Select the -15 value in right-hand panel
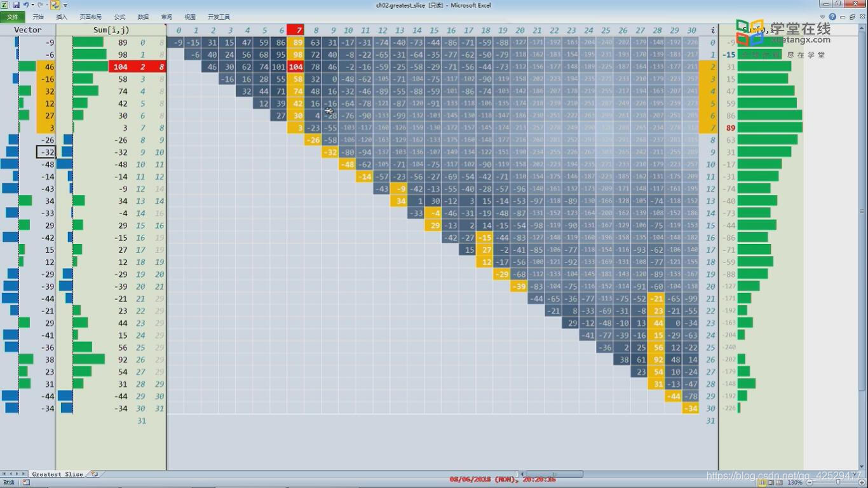 pyautogui.click(x=729, y=55)
